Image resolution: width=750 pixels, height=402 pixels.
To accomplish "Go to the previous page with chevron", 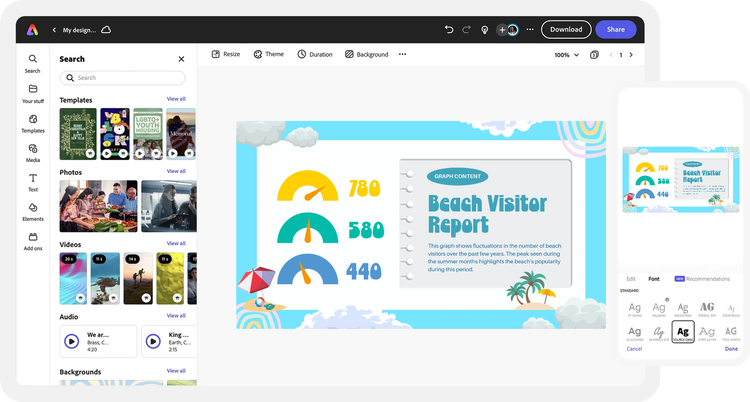I will [611, 55].
